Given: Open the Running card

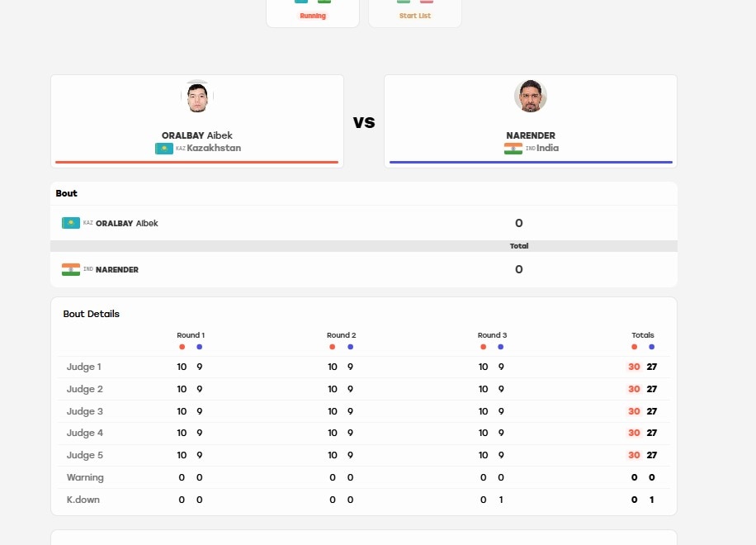Looking at the screenshot, I should pos(313,13).
